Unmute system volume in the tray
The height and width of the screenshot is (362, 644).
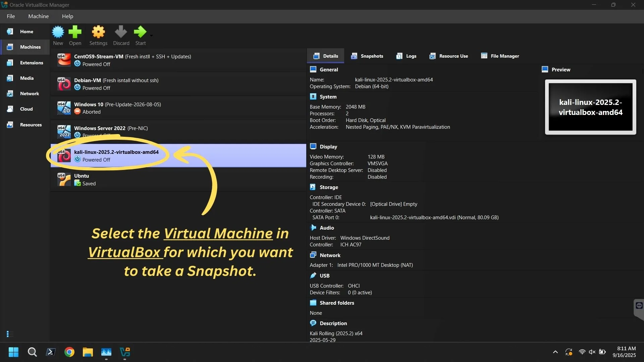click(x=592, y=352)
